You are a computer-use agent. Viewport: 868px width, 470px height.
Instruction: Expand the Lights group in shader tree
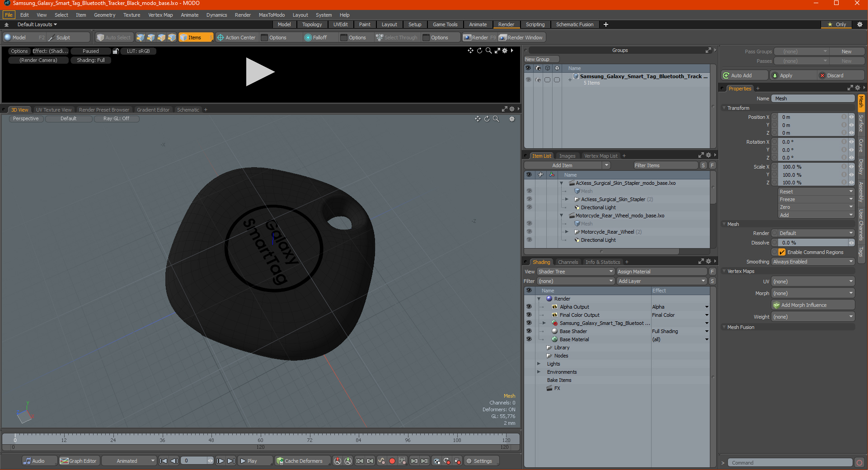click(x=539, y=364)
